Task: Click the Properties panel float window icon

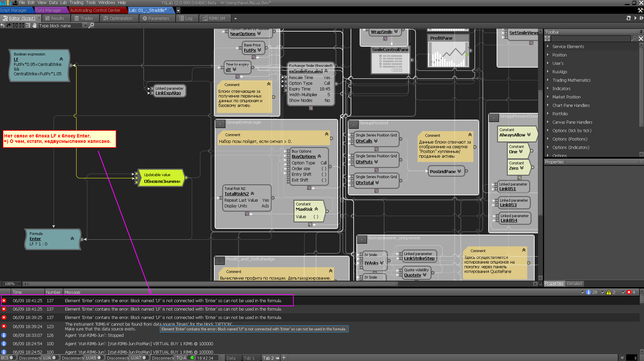Action: click(x=641, y=162)
